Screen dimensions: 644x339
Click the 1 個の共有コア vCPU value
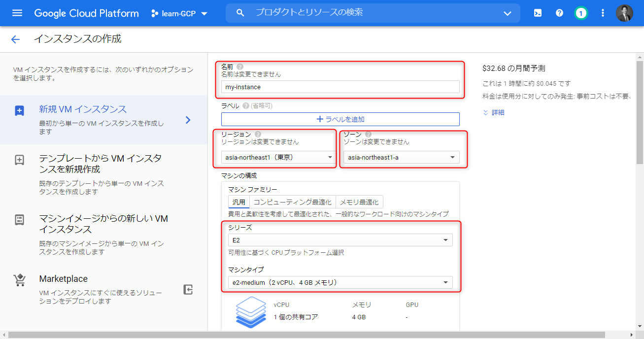pos(296,317)
